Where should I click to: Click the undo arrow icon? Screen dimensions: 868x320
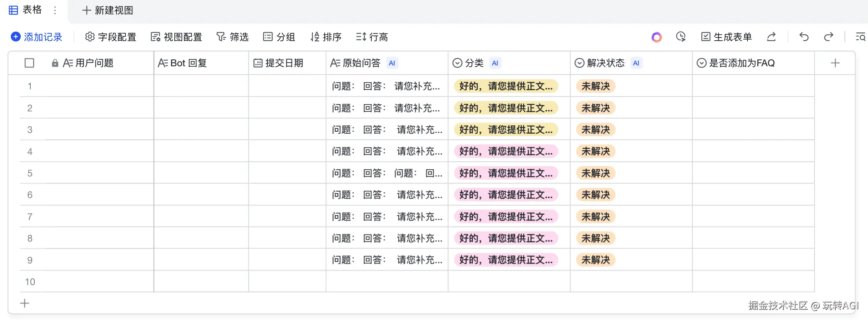point(804,37)
